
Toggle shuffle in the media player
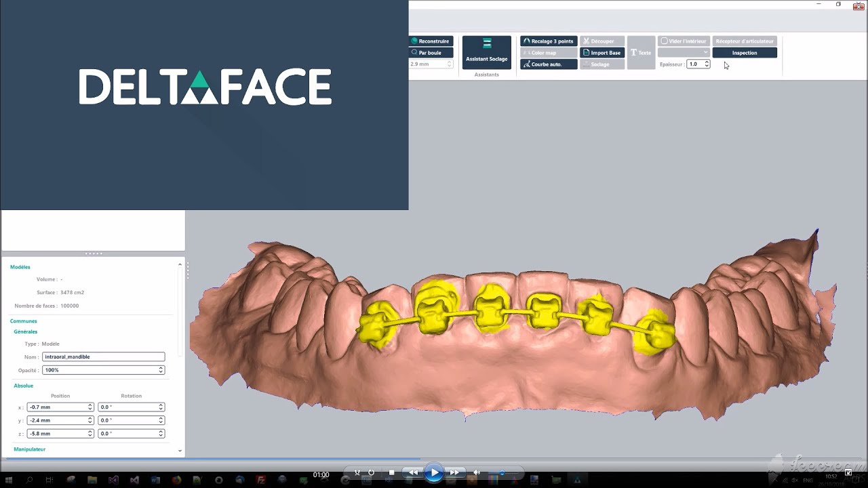(357, 472)
